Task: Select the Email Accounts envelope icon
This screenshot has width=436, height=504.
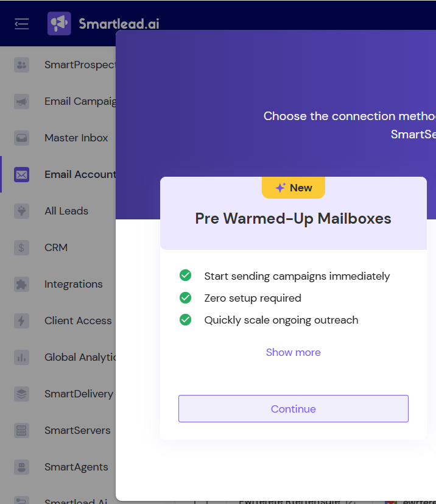Action: [x=22, y=174]
